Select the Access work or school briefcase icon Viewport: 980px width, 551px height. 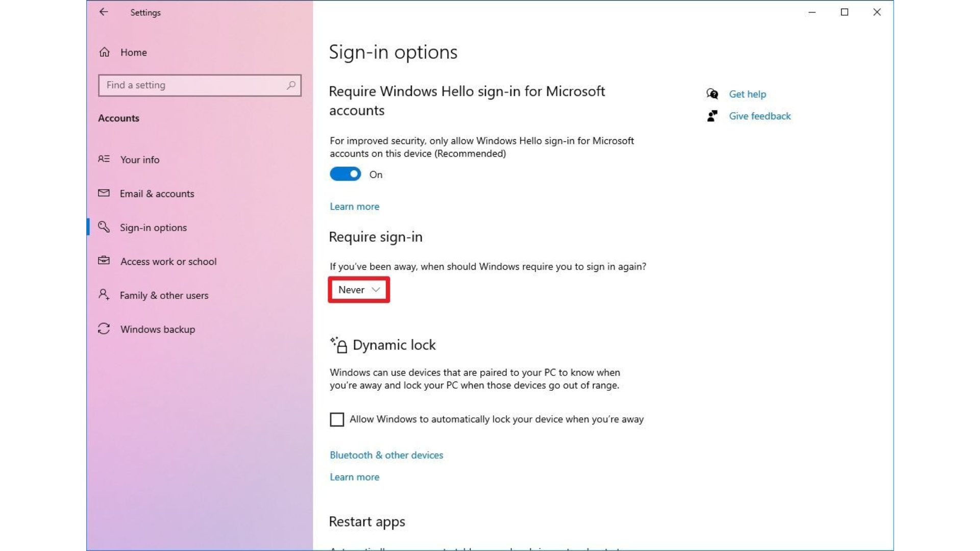coord(104,261)
